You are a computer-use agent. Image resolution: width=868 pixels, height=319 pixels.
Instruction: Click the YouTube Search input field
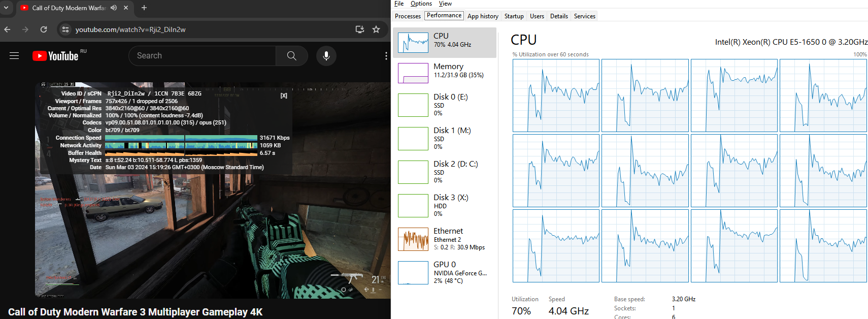tap(203, 56)
